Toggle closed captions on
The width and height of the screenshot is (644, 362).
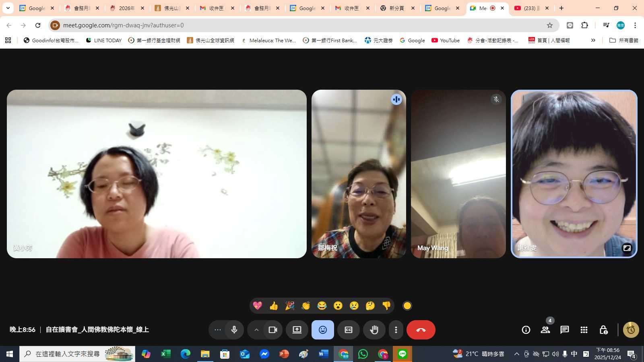point(349,330)
